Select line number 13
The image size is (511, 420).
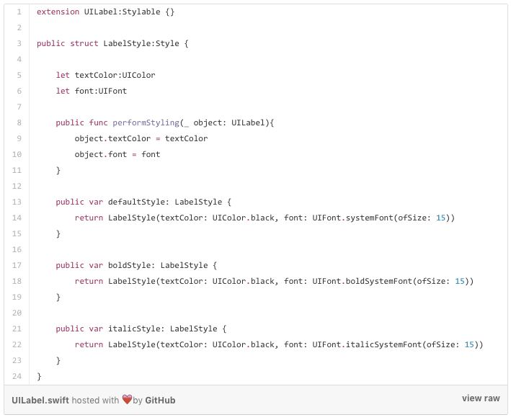pos(17,202)
